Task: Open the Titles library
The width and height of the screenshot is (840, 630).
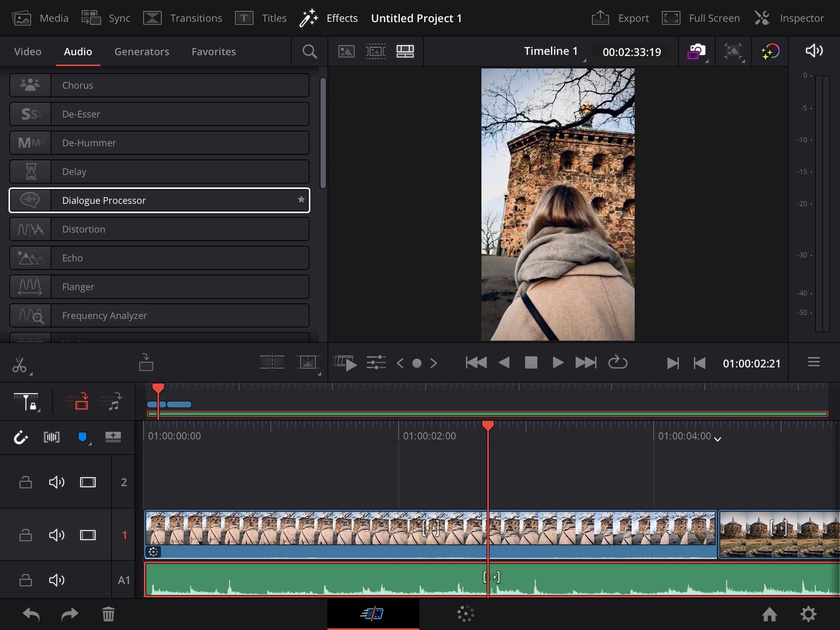Action: tap(261, 18)
